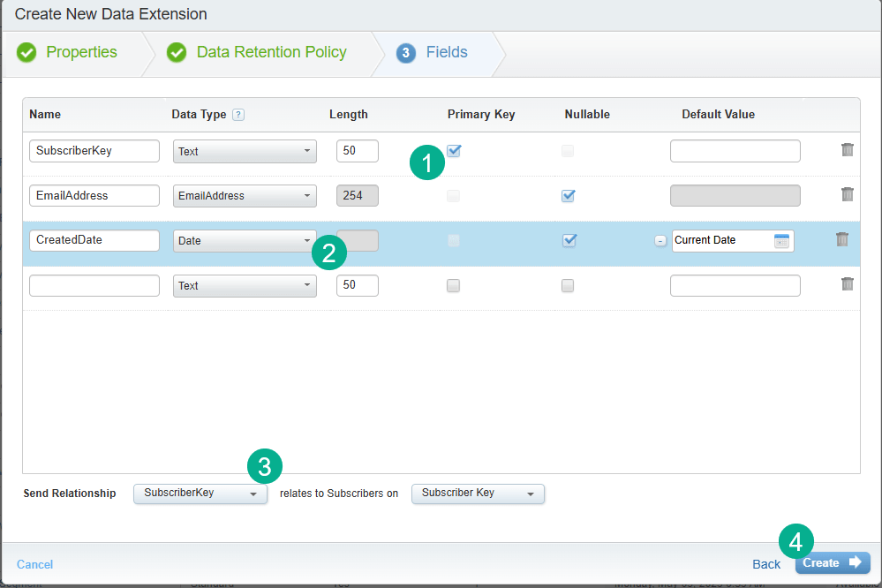The height and width of the screenshot is (588, 882).
Task: Switch to the Fields step tab
Action: coord(446,52)
